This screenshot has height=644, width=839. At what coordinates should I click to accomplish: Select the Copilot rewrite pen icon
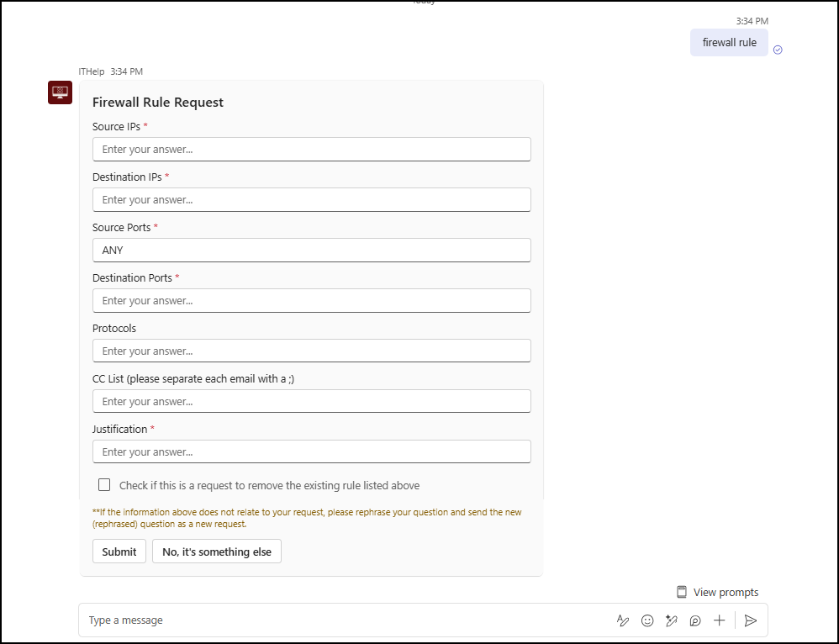671,620
